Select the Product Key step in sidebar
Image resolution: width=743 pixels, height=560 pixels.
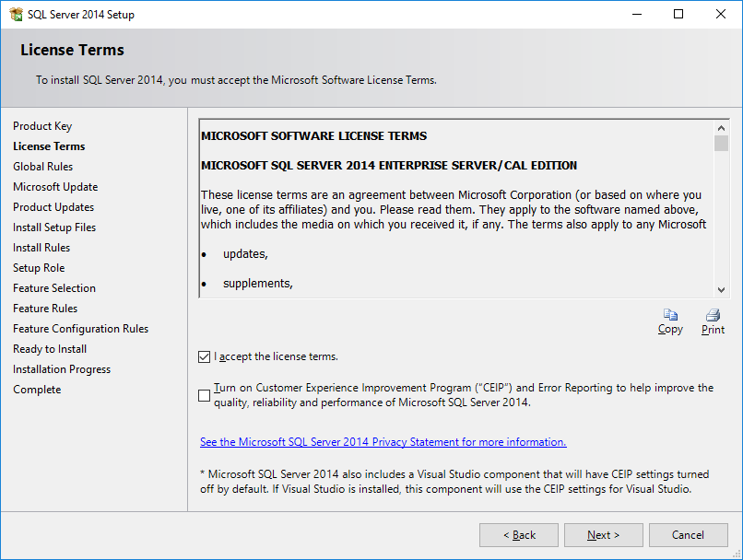tap(42, 126)
